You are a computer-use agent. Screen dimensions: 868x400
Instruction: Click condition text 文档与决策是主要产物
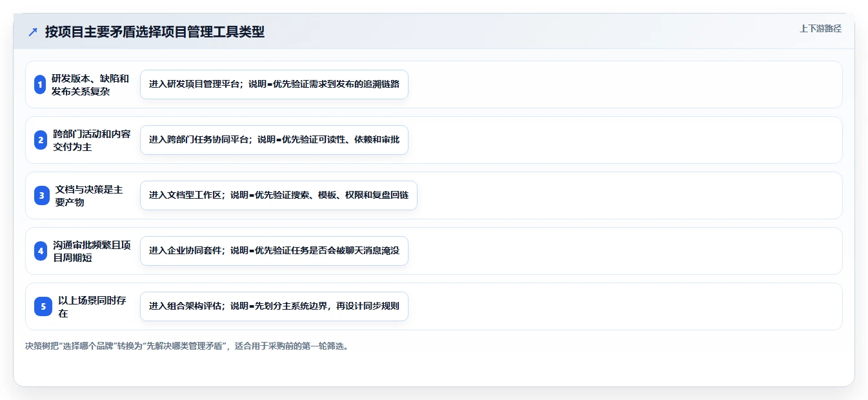89,195
